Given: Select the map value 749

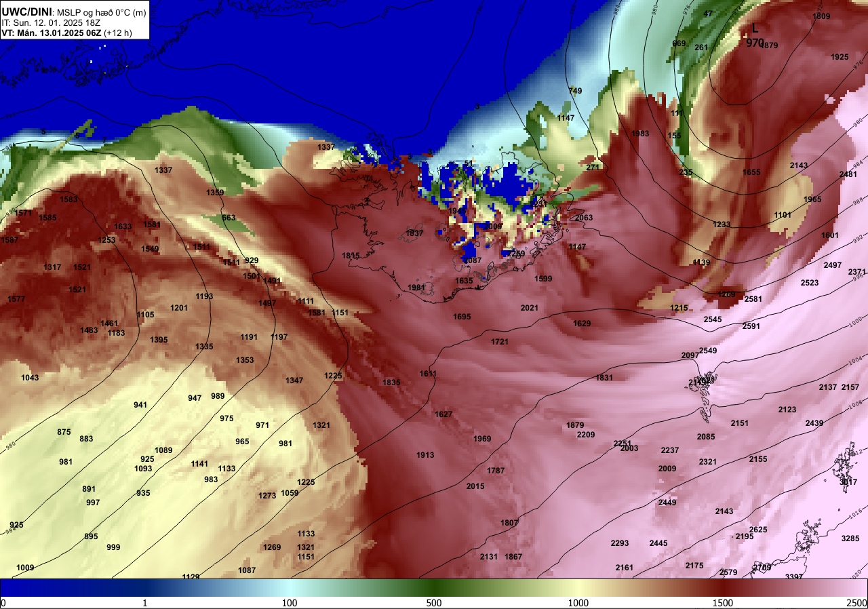Looking at the screenshot, I should pyautogui.click(x=575, y=91).
